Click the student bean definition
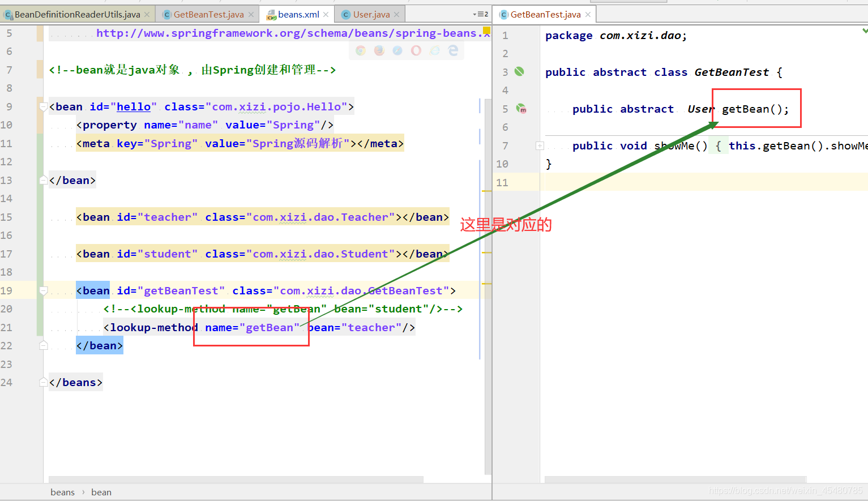 coord(263,254)
